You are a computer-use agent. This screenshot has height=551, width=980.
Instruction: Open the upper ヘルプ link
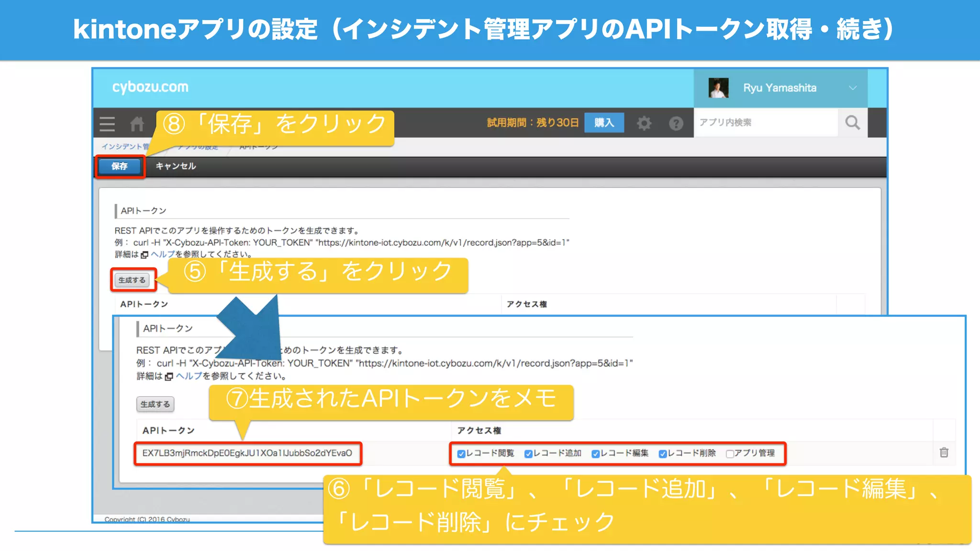pos(163,254)
